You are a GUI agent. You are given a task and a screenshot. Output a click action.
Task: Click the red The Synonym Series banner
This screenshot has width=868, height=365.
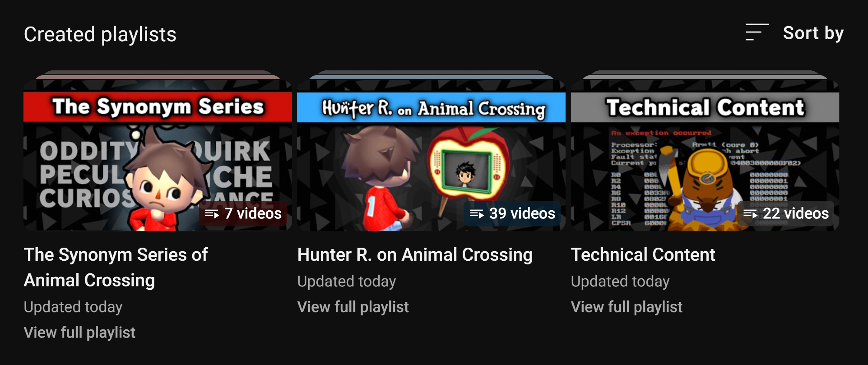tap(158, 107)
